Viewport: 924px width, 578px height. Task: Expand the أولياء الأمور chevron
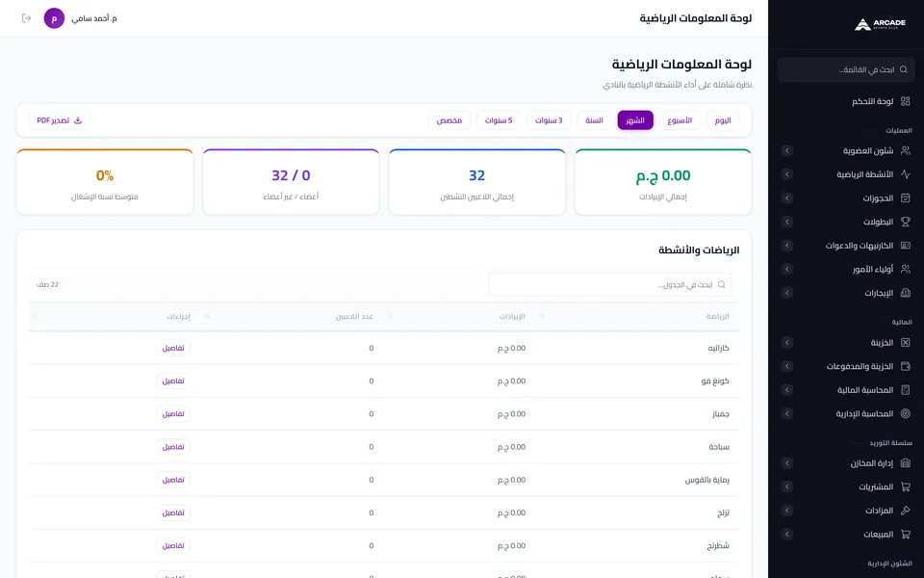click(786, 269)
